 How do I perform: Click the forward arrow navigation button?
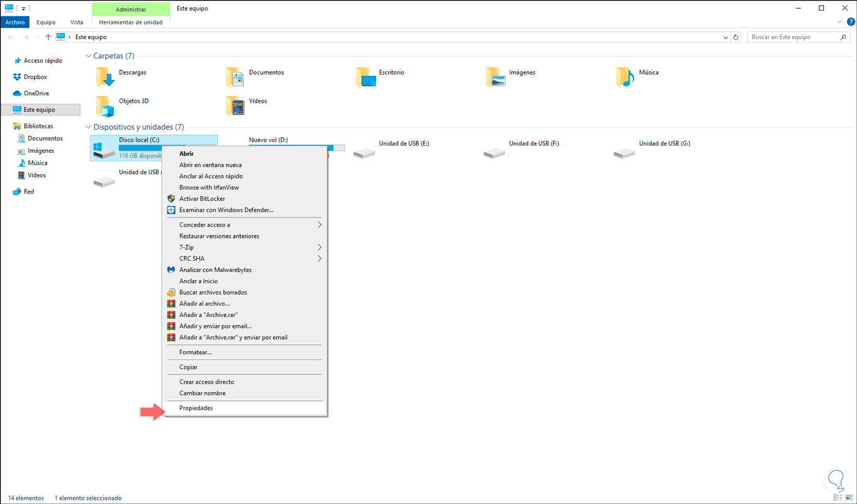[25, 37]
